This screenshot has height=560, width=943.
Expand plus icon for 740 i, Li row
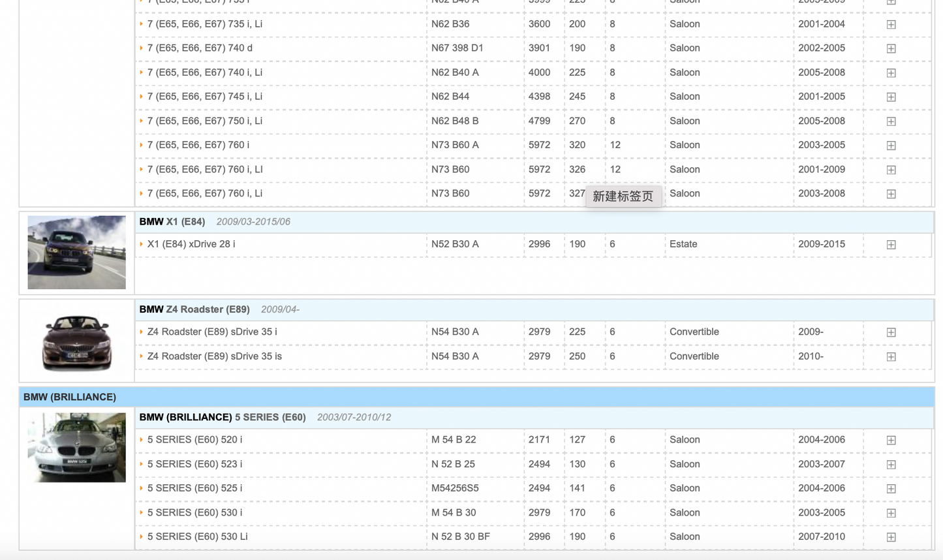coord(891,72)
